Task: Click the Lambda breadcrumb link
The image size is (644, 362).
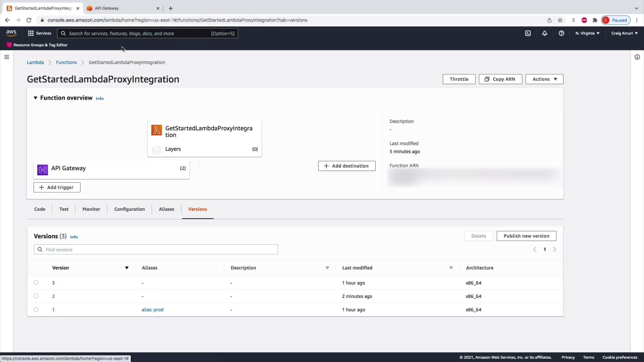Action: [x=35, y=62]
